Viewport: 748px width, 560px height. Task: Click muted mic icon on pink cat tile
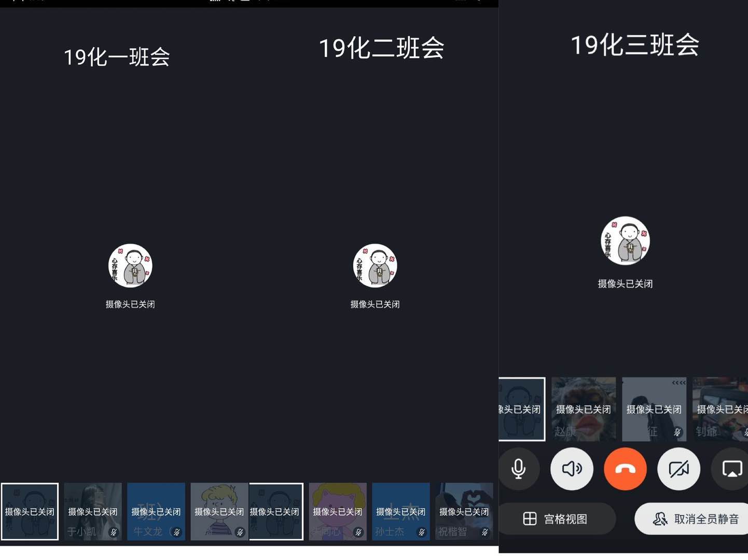(x=358, y=532)
